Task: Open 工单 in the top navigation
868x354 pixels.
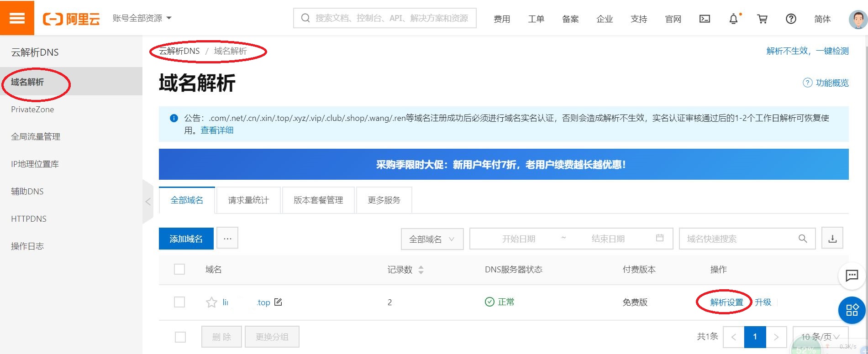Action: (x=536, y=19)
